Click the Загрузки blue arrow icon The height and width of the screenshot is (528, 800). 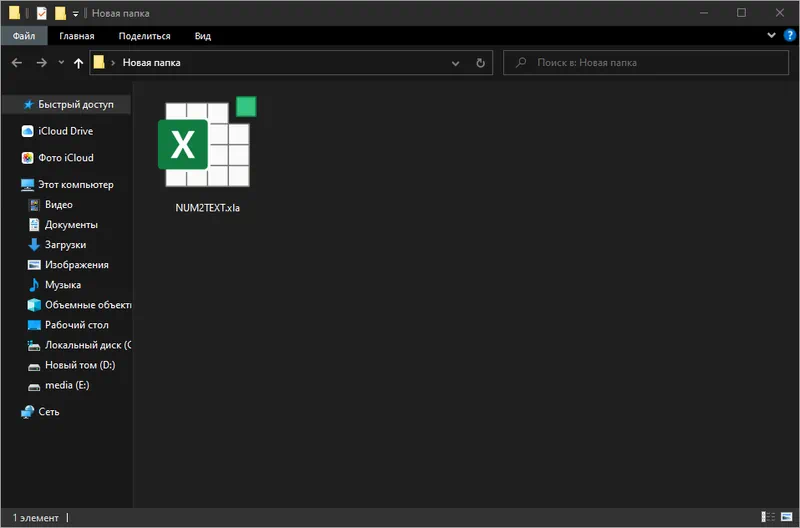[34, 245]
